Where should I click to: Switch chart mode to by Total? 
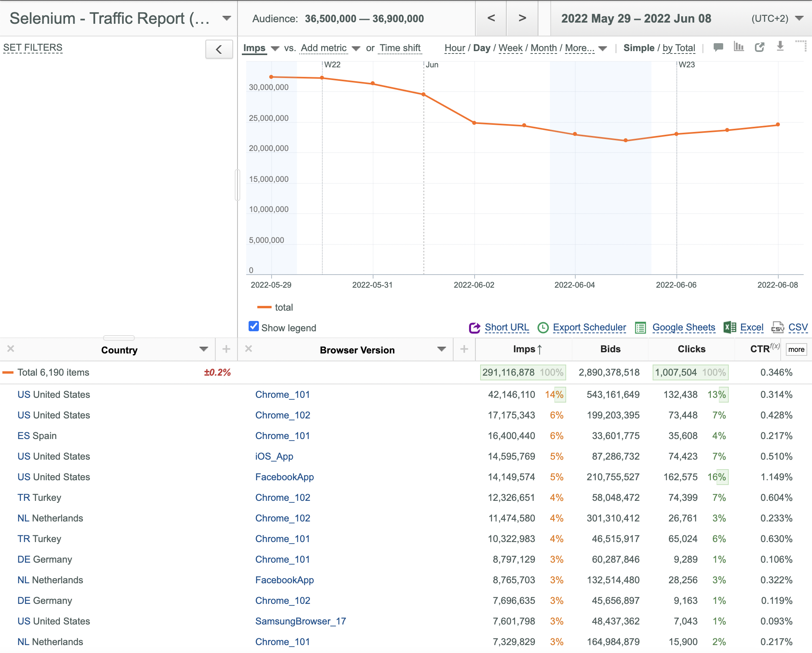679,48
